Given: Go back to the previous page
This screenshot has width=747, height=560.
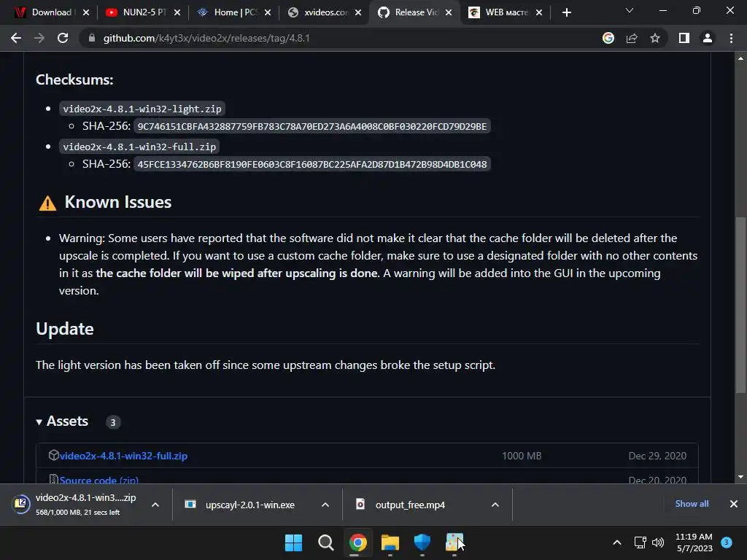Looking at the screenshot, I should click(16, 38).
